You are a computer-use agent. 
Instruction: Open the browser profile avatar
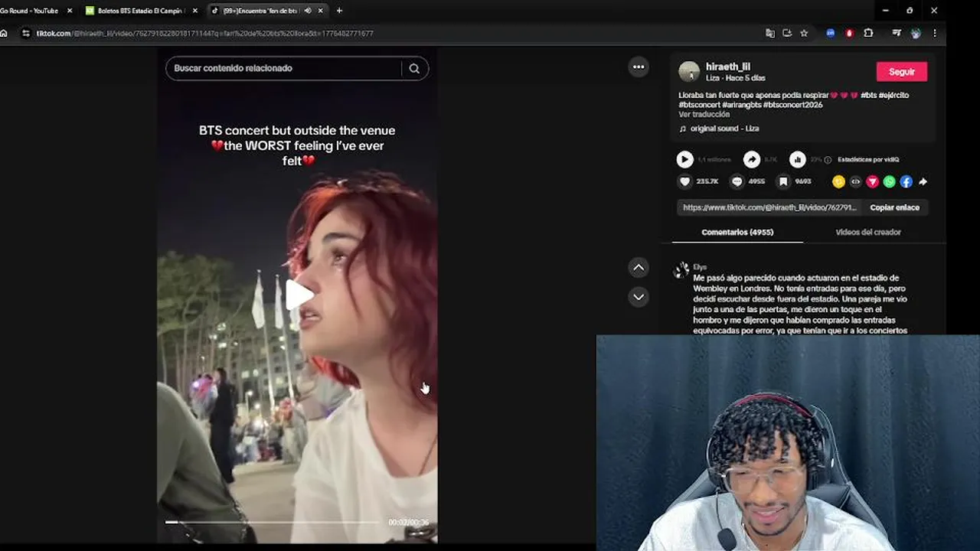[x=916, y=33]
